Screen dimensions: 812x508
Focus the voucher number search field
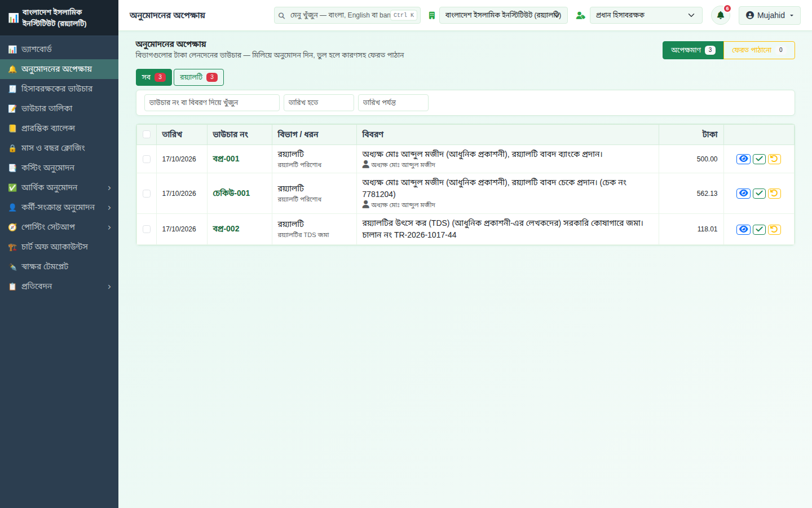(x=212, y=103)
